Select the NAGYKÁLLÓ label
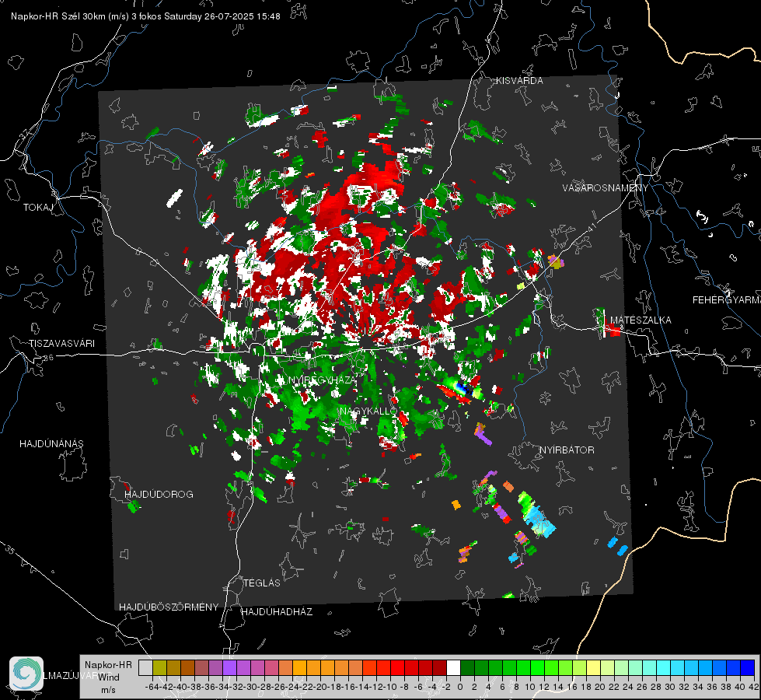Image resolution: width=761 pixels, height=700 pixels. pyautogui.click(x=368, y=411)
